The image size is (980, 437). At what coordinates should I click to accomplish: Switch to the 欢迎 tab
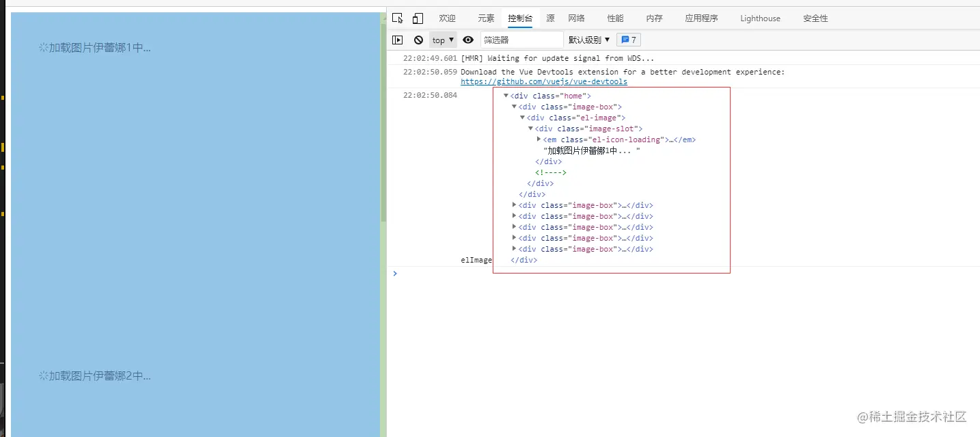447,18
